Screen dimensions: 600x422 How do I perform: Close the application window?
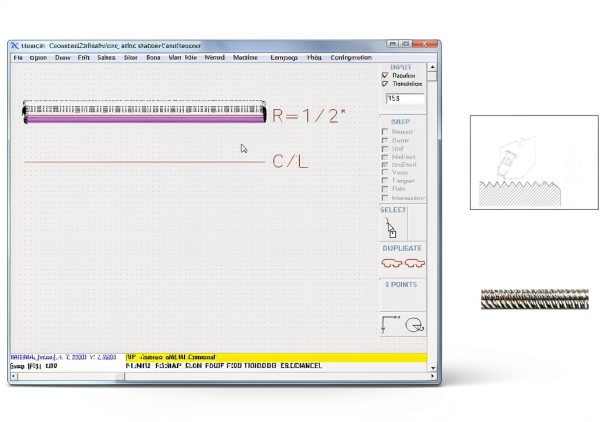(424, 44)
